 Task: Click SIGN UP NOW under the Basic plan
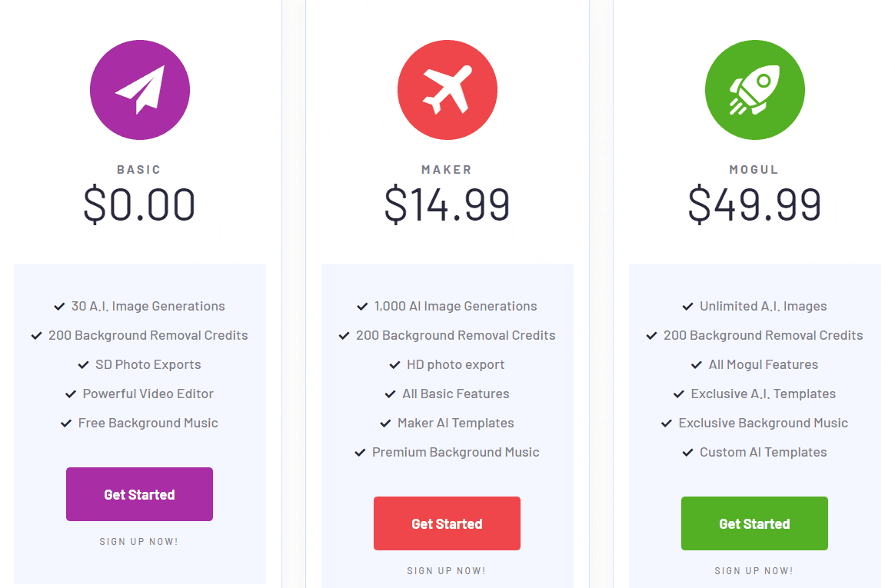(x=139, y=540)
